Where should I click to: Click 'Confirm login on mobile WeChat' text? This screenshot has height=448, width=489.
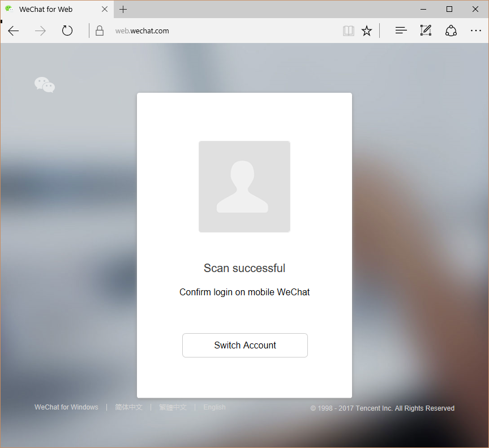pyautogui.click(x=244, y=292)
